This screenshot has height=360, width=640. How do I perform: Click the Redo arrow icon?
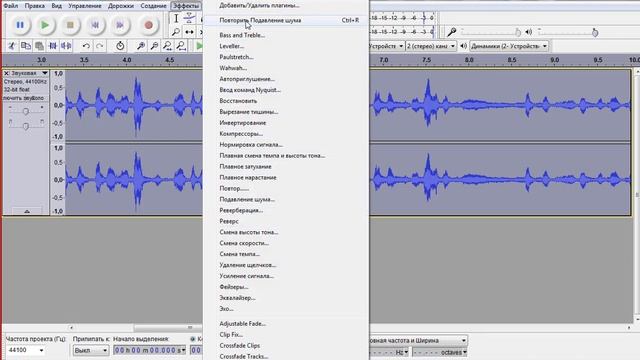[x=100, y=46]
